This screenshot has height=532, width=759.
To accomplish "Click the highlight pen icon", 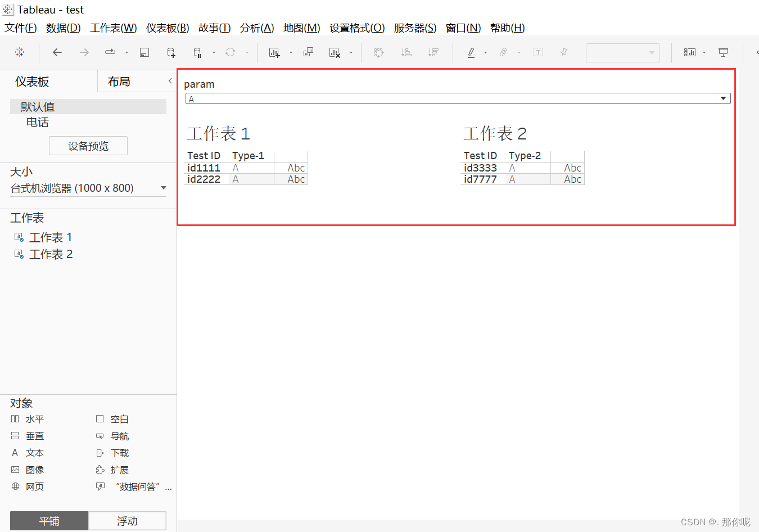I will click(471, 52).
